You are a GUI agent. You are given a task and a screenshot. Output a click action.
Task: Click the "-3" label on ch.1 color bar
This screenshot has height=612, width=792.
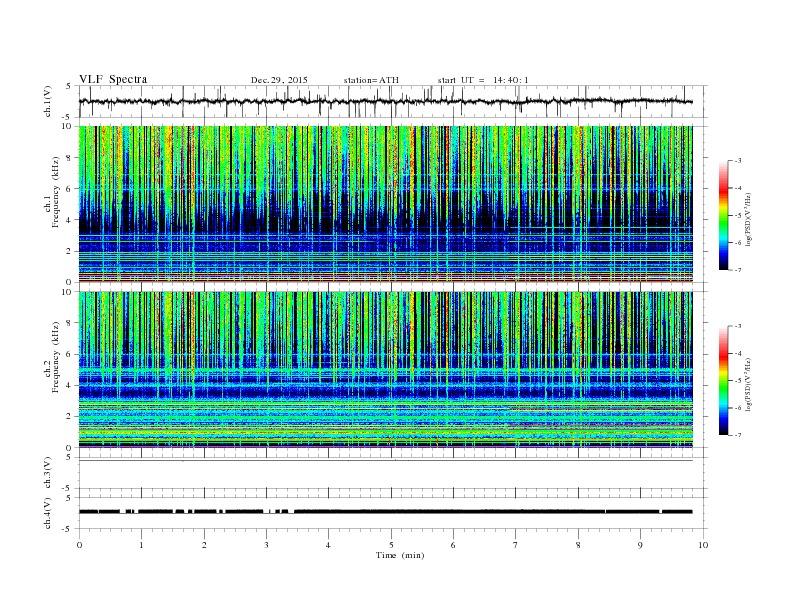(x=738, y=161)
